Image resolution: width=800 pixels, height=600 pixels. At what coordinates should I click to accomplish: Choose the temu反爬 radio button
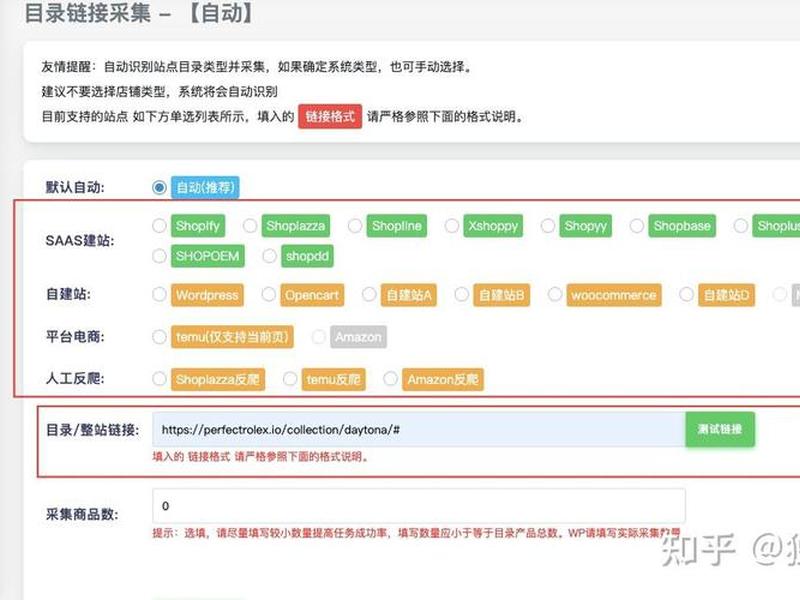pyautogui.click(x=290, y=379)
